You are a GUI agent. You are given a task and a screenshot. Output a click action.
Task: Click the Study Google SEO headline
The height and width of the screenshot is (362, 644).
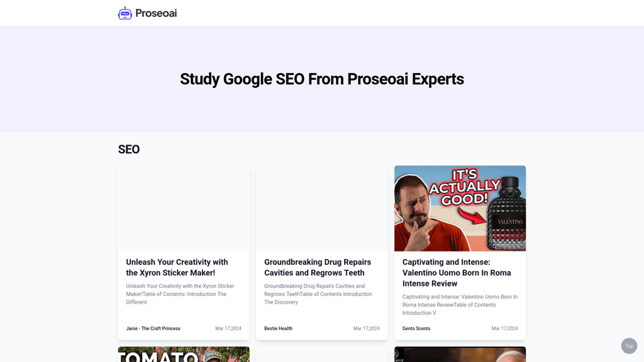[322, 79]
